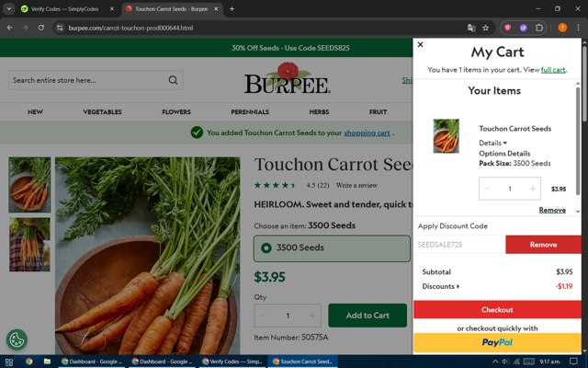Image resolution: width=588 pixels, height=368 pixels.
Task: Open File Explorer from taskbar
Action: coord(47,362)
